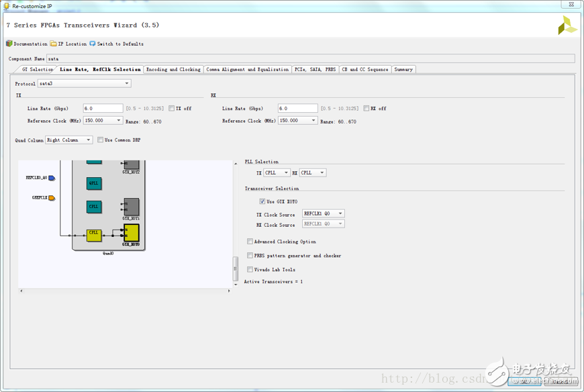Toggle the Use Common DRP checkbox
584x392 pixels.
tap(101, 140)
